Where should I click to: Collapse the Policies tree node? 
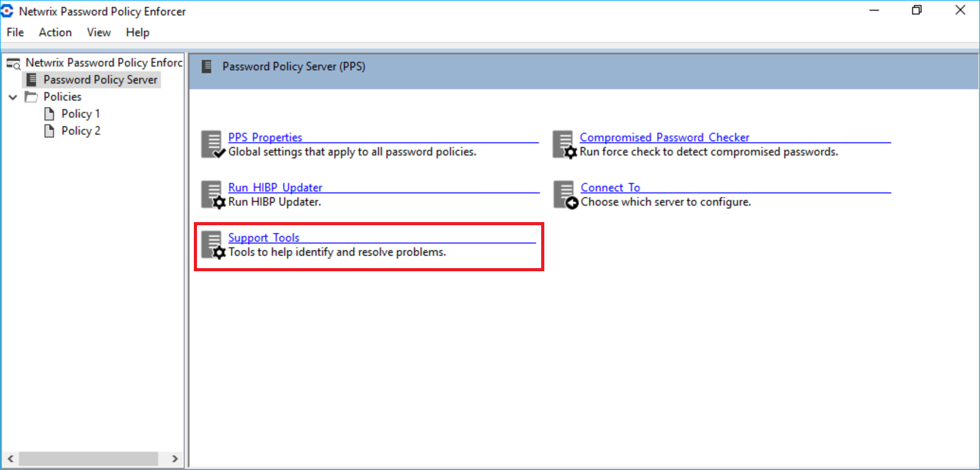tap(13, 97)
